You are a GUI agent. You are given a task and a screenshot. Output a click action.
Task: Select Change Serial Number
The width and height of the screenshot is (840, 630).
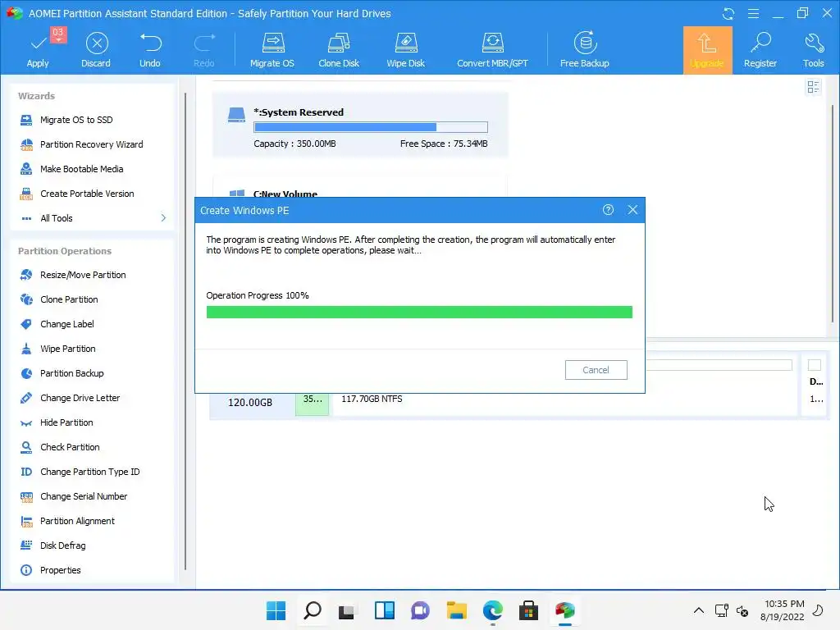pos(84,496)
